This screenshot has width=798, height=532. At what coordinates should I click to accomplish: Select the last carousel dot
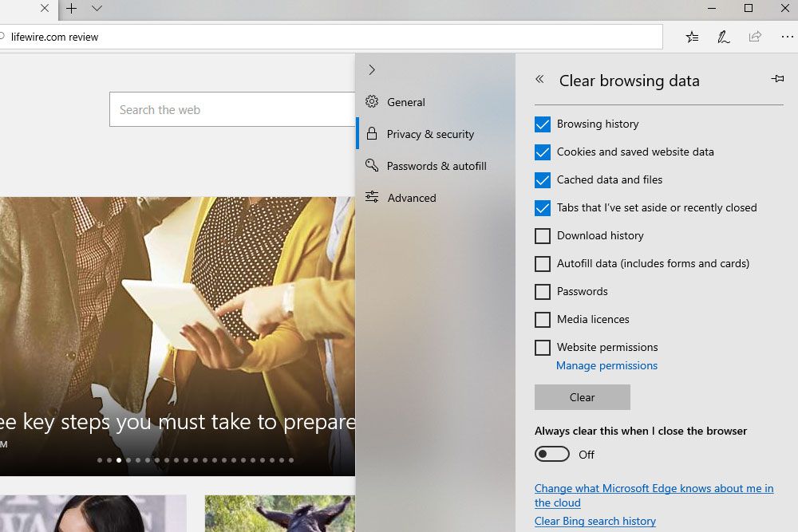pyautogui.click(x=291, y=460)
